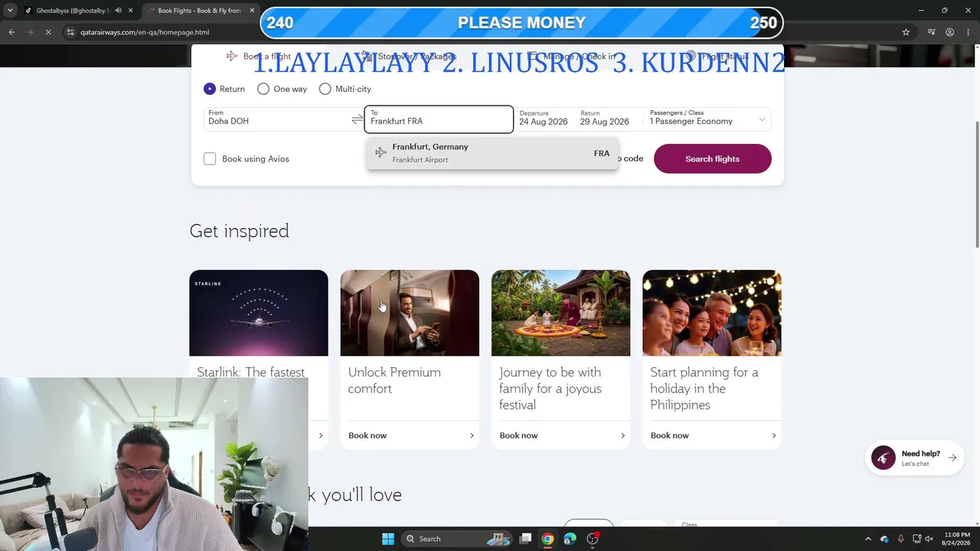Image resolution: width=980 pixels, height=551 pixels.
Task: Launch Microsoft Edge from the taskbar
Action: [x=570, y=539]
